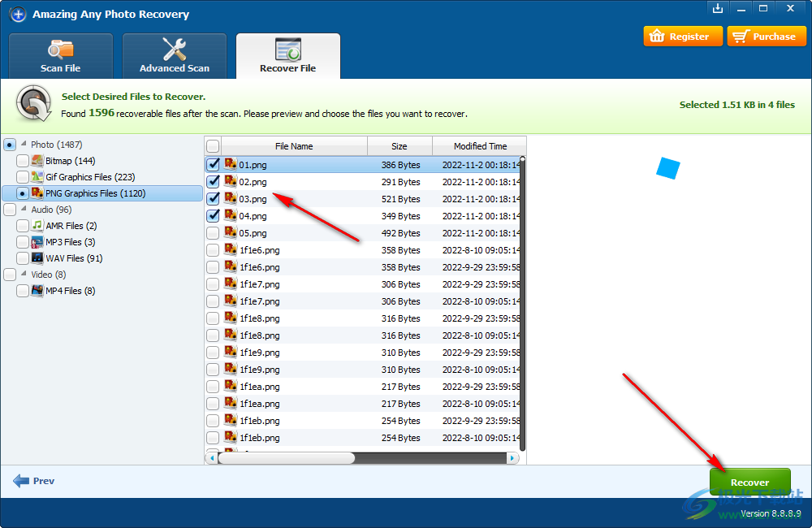812x528 pixels.
Task: Check the 05.png file checkbox
Action: [x=213, y=233]
